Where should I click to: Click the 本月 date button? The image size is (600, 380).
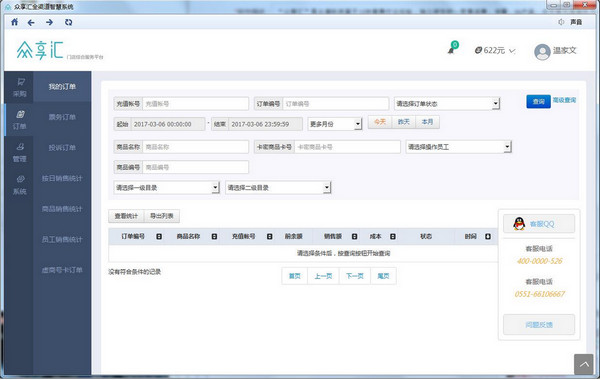[427, 122]
